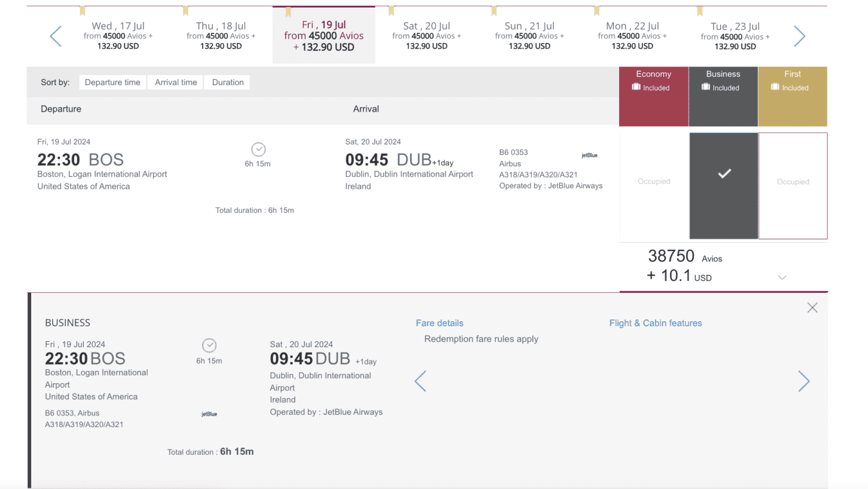The width and height of the screenshot is (868, 489).
Task: Sort flights by Duration
Action: point(227,82)
